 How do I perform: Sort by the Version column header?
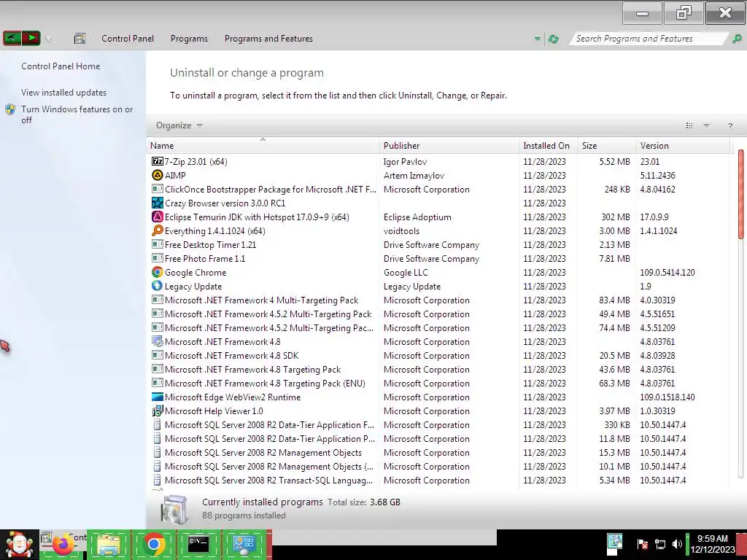tap(682, 146)
